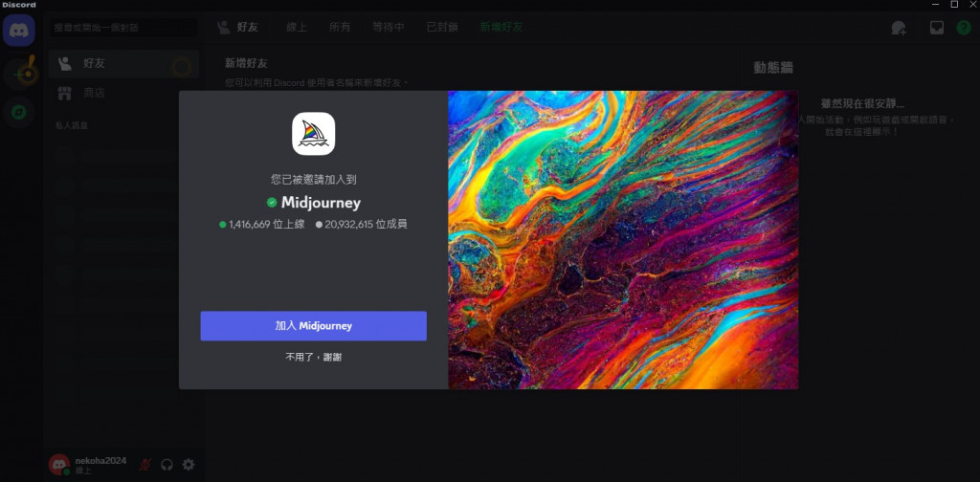This screenshot has width=980, height=482.
Task: Click the search or start conversation field
Action: click(123, 28)
